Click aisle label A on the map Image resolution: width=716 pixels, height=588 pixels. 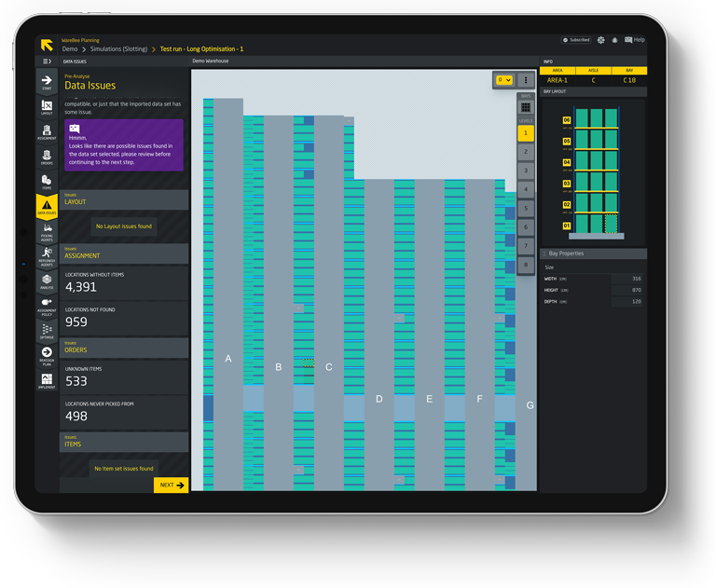tap(228, 359)
